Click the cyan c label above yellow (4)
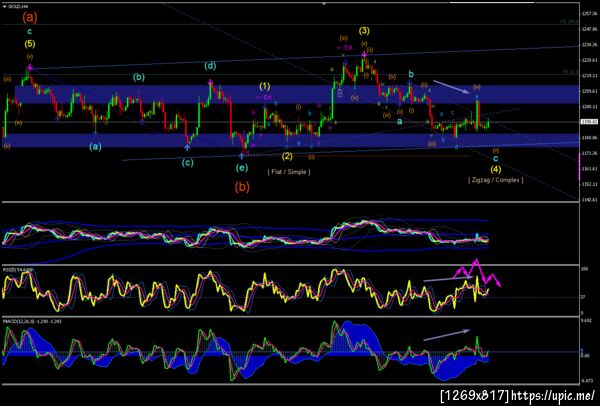The width and height of the screenshot is (600, 406). coord(496,158)
